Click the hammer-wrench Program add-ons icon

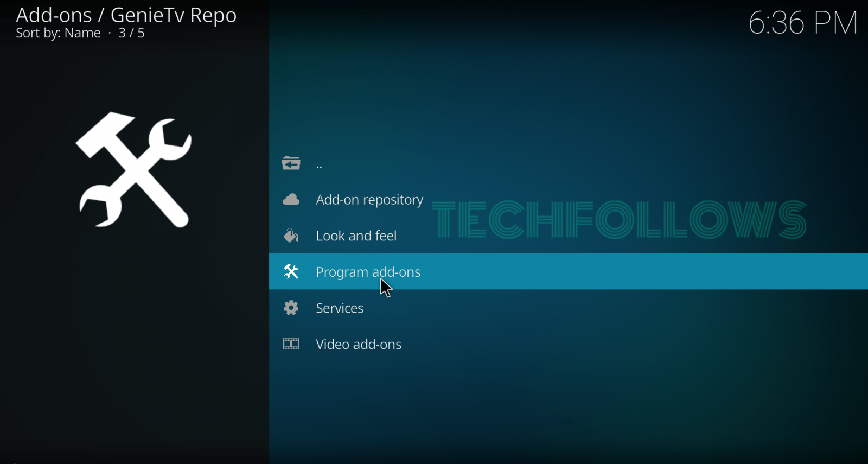[291, 271]
